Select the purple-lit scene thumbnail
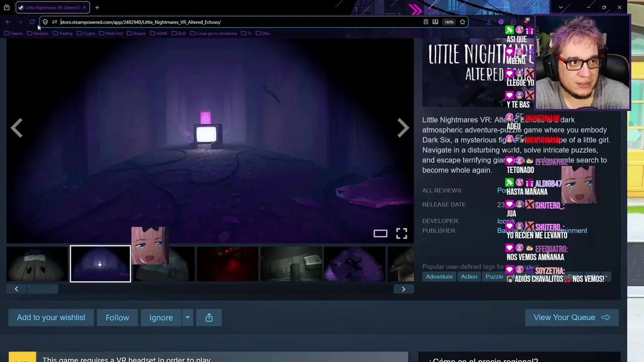The image size is (644, 362). click(x=355, y=264)
